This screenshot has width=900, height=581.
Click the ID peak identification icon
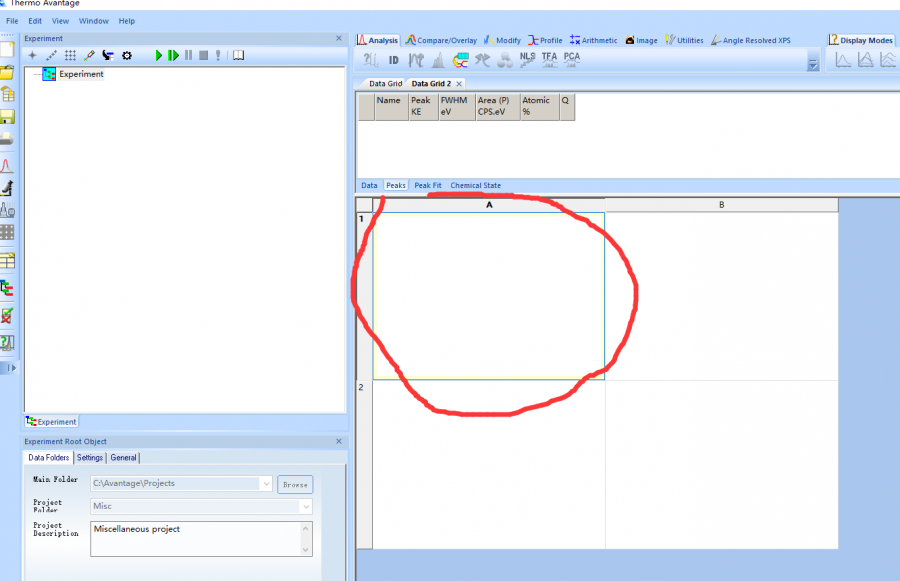tap(394, 60)
